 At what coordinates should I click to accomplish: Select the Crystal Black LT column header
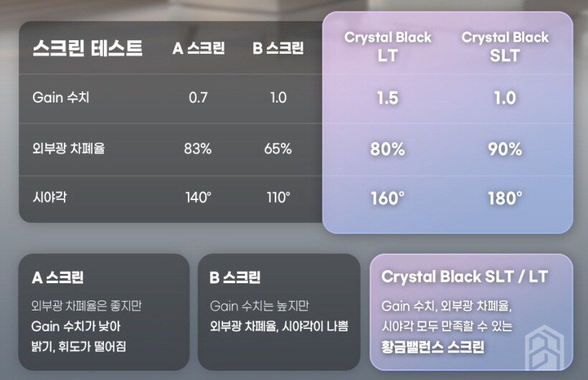click(x=388, y=47)
